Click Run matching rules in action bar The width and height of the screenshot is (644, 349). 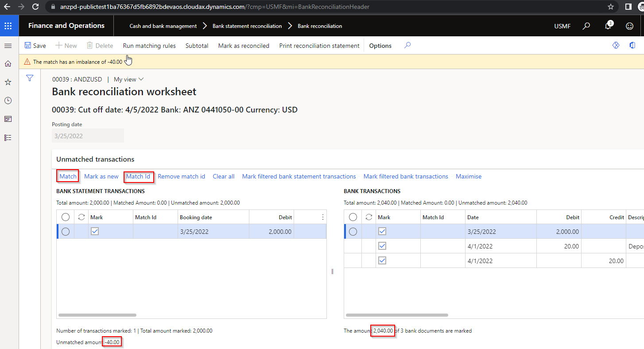click(x=149, y=46)
